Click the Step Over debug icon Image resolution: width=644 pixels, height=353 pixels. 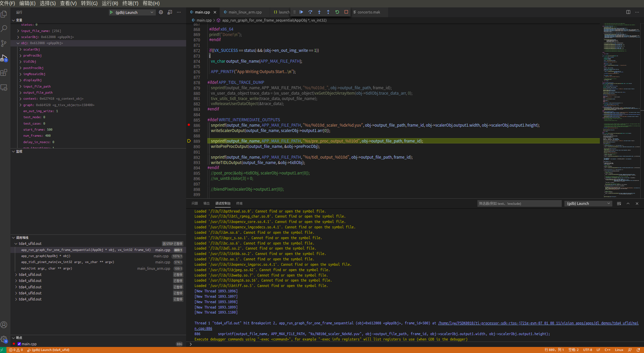(310, 12)
